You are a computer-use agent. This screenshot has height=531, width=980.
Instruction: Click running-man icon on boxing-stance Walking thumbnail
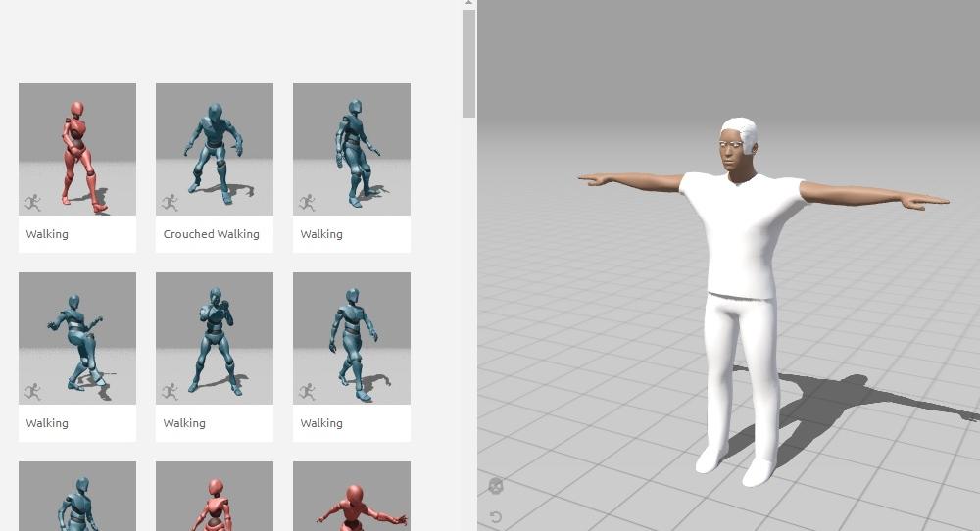[x=170, y=392]
